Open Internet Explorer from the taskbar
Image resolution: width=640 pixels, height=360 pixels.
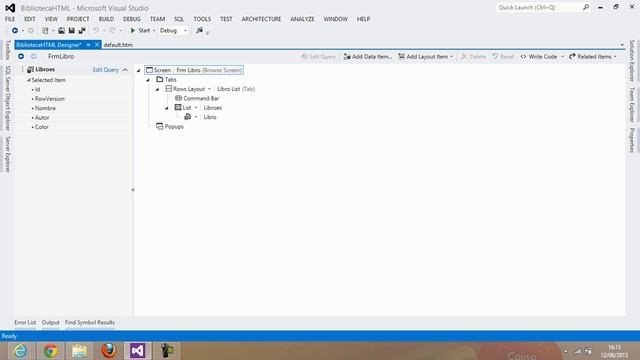pos(20,351)
